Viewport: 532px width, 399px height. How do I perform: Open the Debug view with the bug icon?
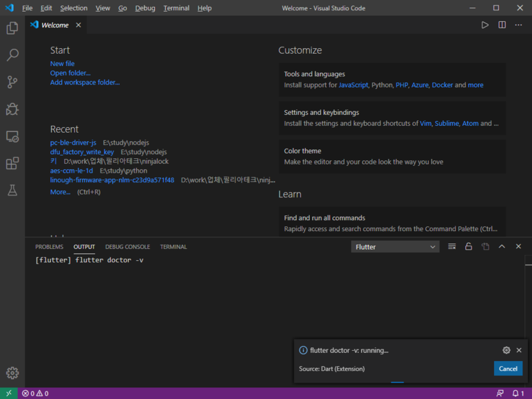pyautogui.click(x=12, y=109)
